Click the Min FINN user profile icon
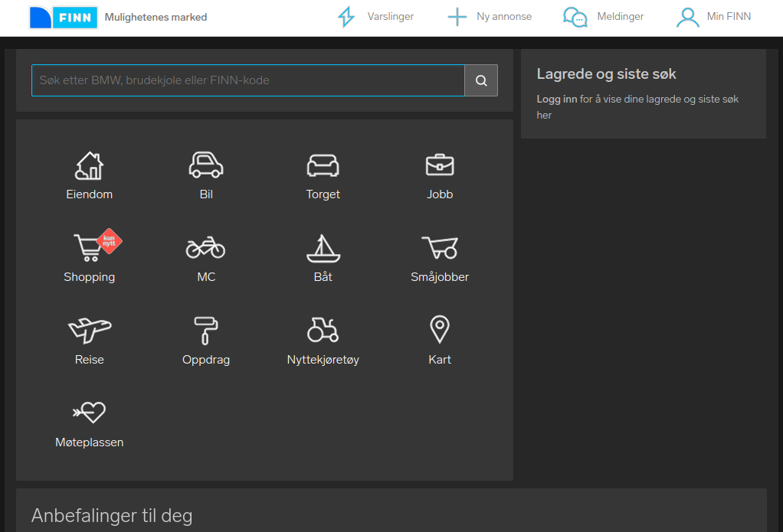 688,17
